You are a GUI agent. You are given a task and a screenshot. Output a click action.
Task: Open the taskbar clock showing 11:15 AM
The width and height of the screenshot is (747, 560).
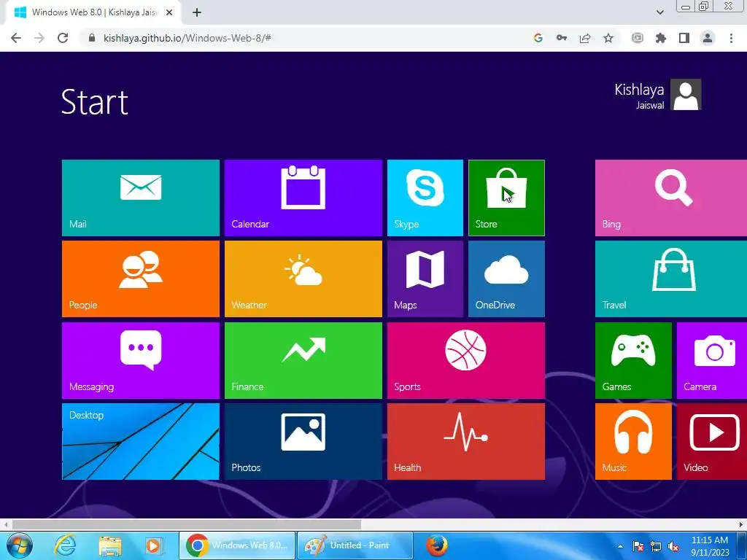710,546
